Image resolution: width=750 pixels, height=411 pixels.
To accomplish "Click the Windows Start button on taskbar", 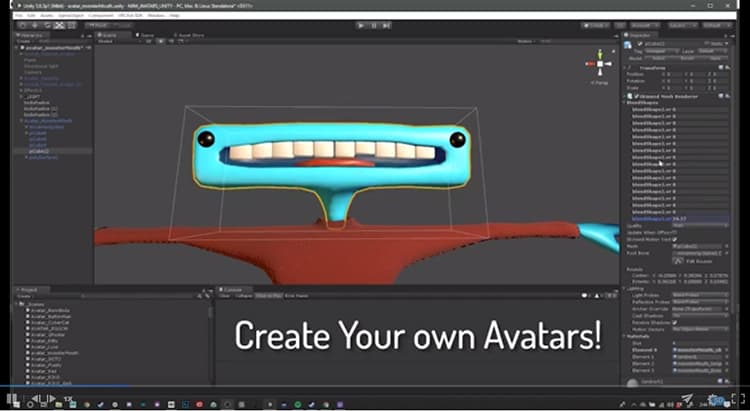I will 16,405.
